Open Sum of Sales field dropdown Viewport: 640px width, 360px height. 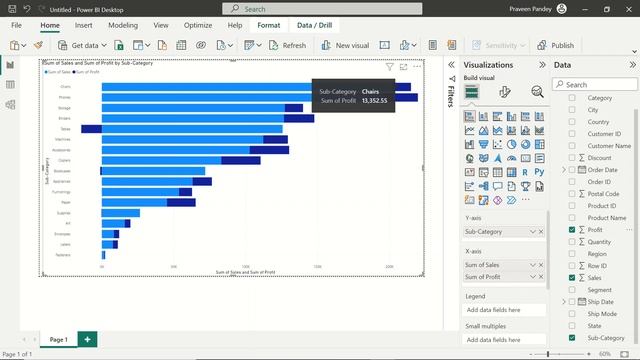click(532, 265)
